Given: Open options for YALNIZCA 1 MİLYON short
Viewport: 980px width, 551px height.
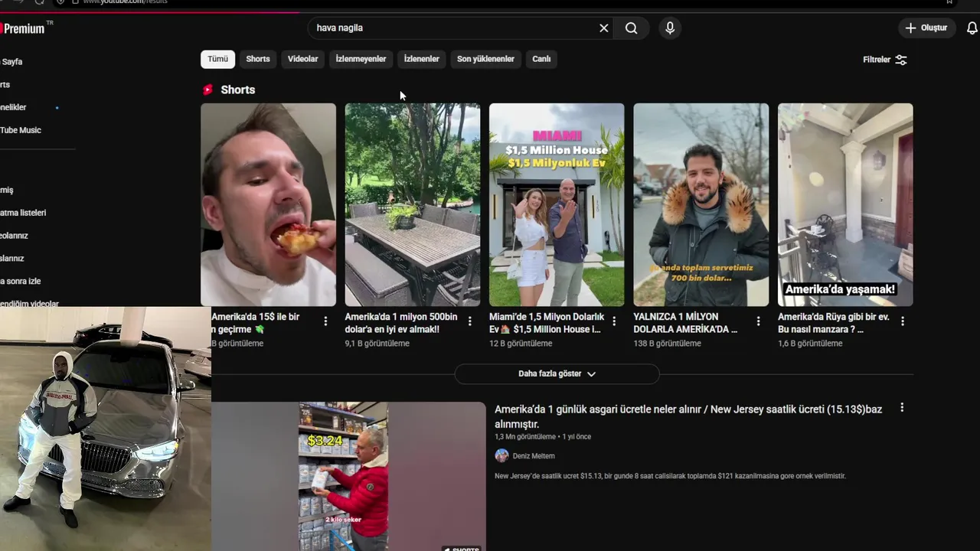Looking at the screenshot, I should (x=759, y=321).
